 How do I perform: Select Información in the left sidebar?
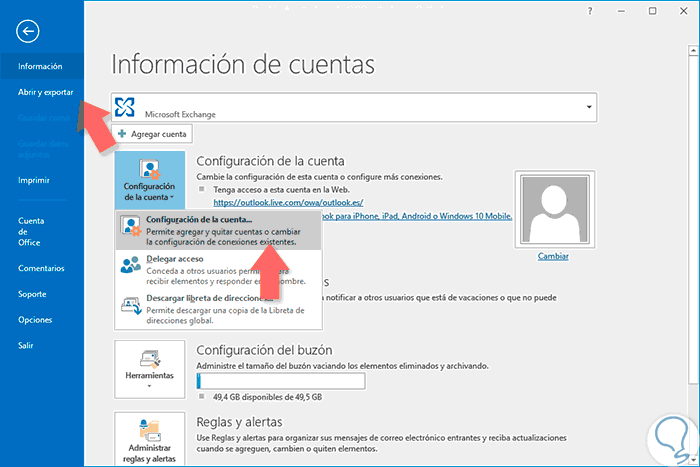point(40,66)
